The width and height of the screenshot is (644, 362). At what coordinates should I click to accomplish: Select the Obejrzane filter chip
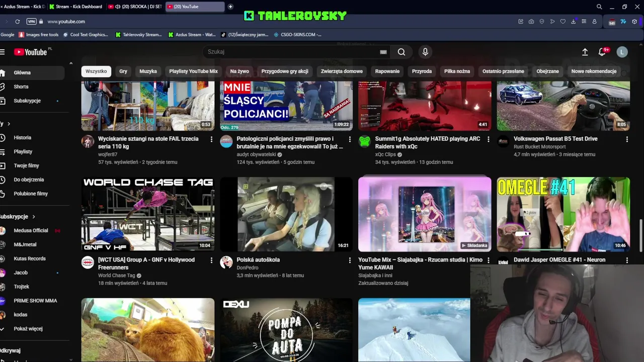[x=547, y=71]
